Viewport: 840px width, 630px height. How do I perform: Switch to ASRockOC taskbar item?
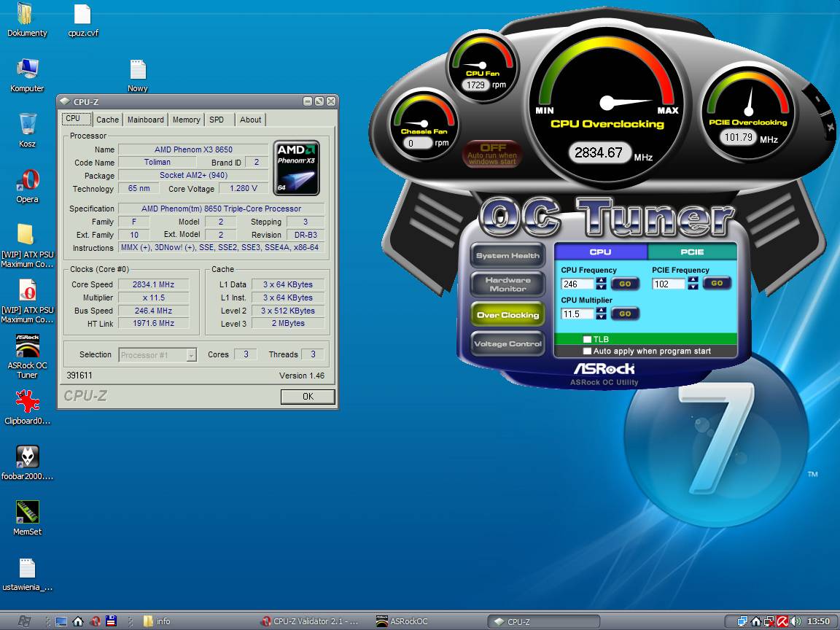click(402, 621)
